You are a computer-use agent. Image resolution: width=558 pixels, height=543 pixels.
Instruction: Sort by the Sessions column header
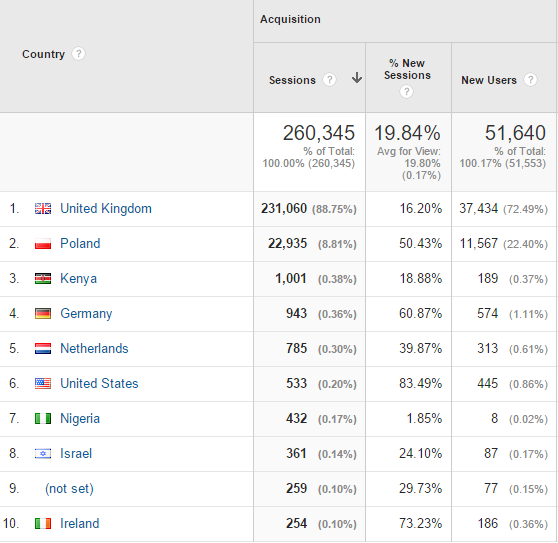pyautogui.click(x=292, y=80)
